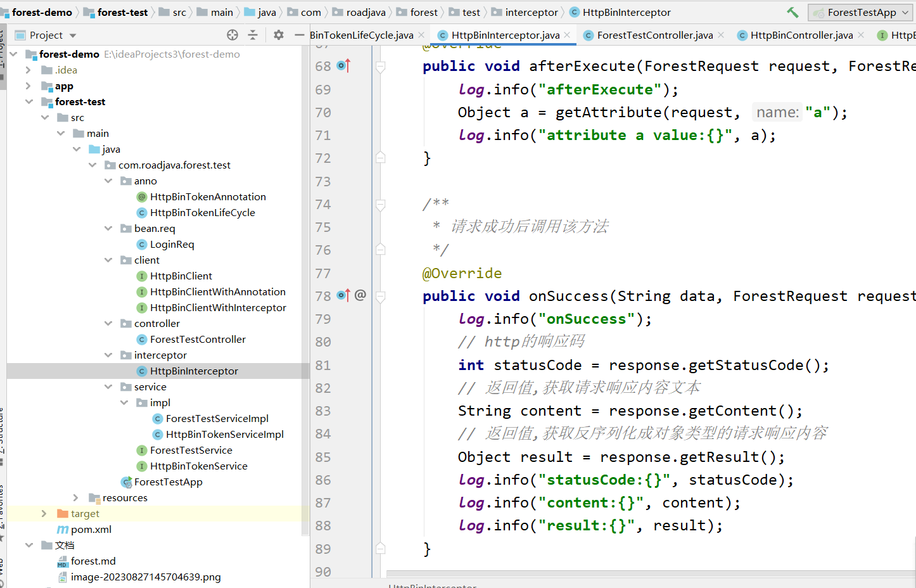916x588 pixels.
Task: Toggle Javadoc fold marker at line 74
Action: (381, 204)
